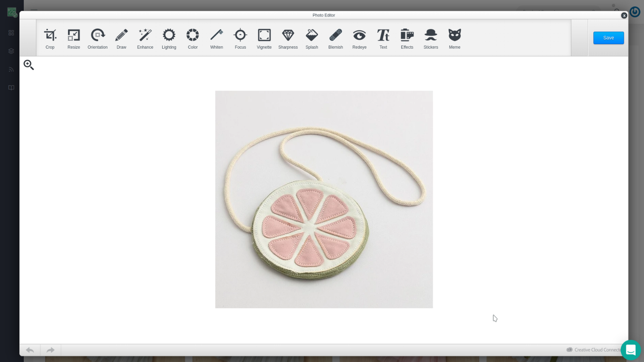Click the power icon at top right
The height and width of the screenshot is (362, 644).
click(x=635, y=11)
